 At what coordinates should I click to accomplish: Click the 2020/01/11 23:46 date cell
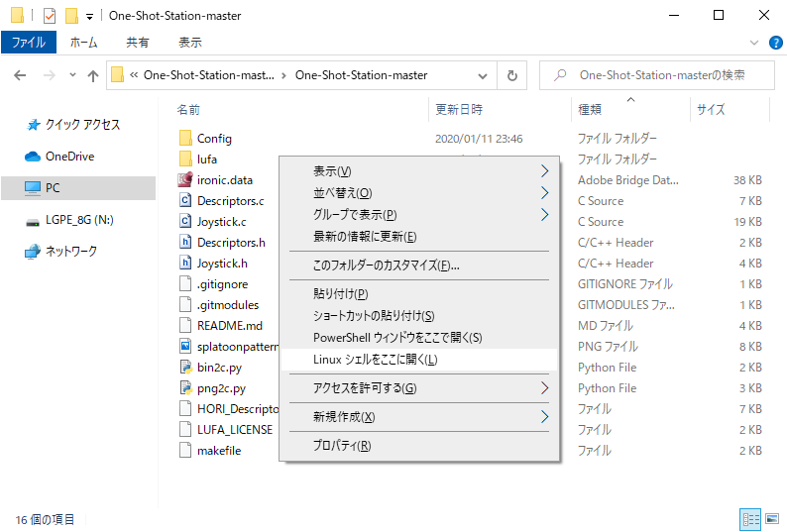pyautogui.click(x=479, y=139)
